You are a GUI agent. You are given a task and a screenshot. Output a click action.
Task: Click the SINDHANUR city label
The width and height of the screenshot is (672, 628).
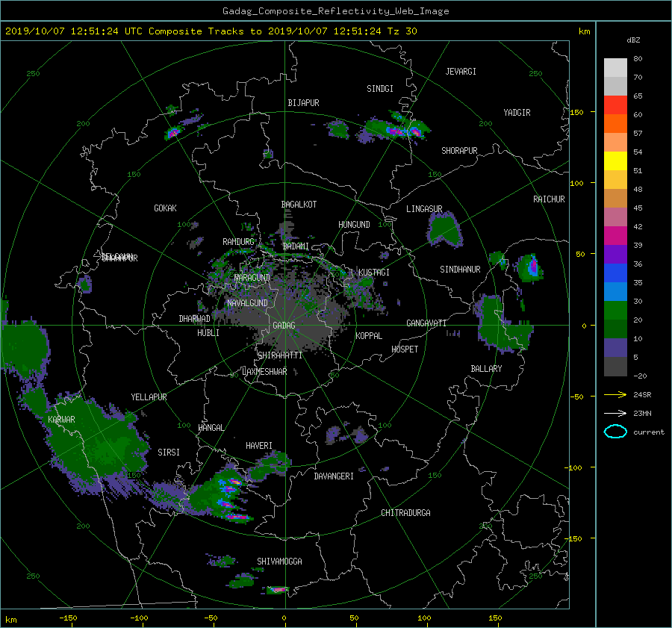(x=460, y=270)
